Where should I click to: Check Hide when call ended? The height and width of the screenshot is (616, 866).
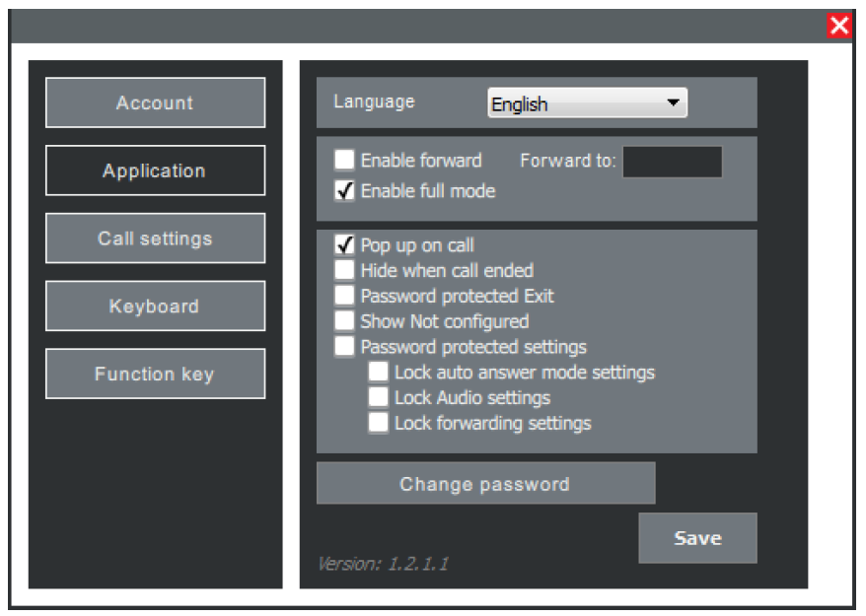tap(344, 270)
